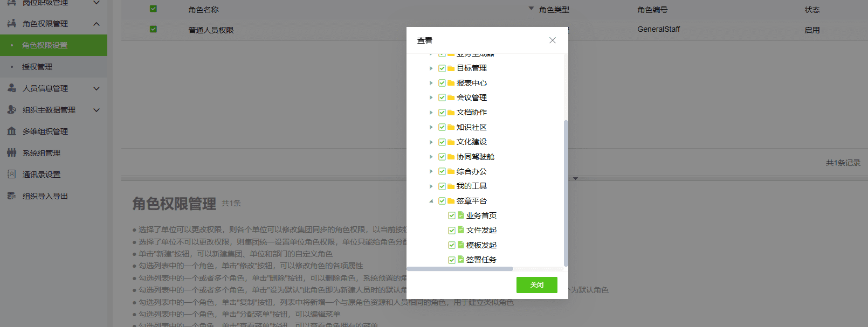868x327 pixels.
Task: Click folder icon beside 协同驾驶舱
Action: [451, 157]
